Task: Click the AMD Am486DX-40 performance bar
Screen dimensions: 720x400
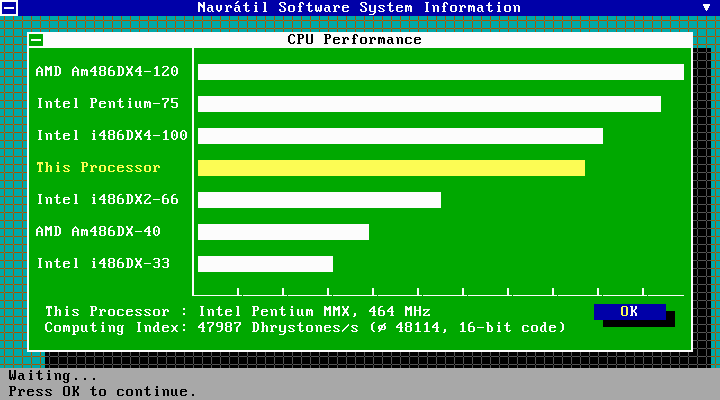Action: pyautogui.click(x=283, y=232)
